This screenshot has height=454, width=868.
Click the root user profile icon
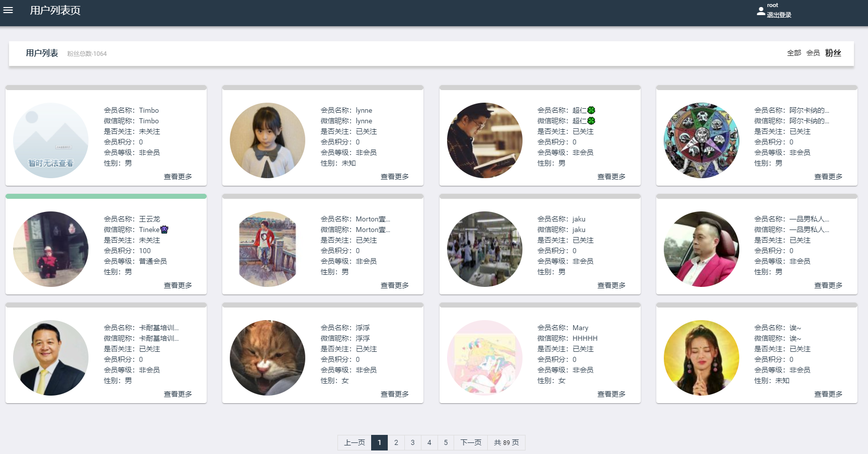point(760,11)
